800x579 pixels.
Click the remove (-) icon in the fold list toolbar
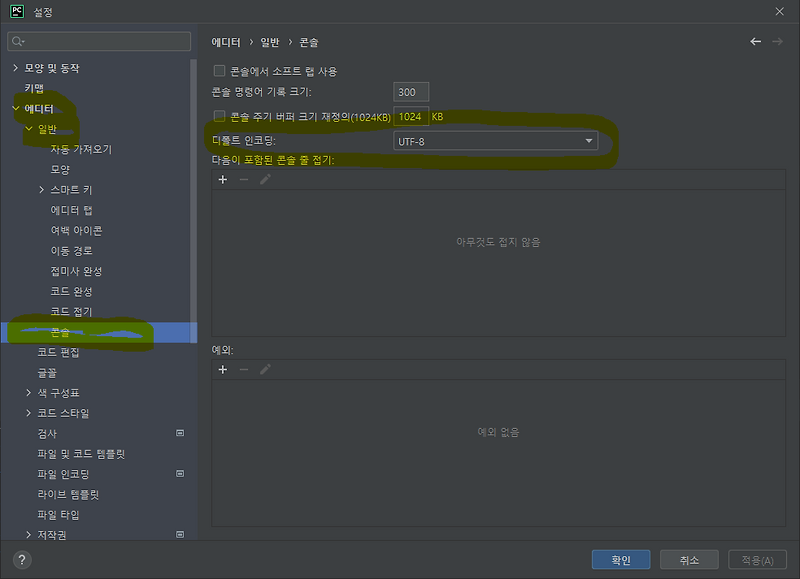pos(244,179)
